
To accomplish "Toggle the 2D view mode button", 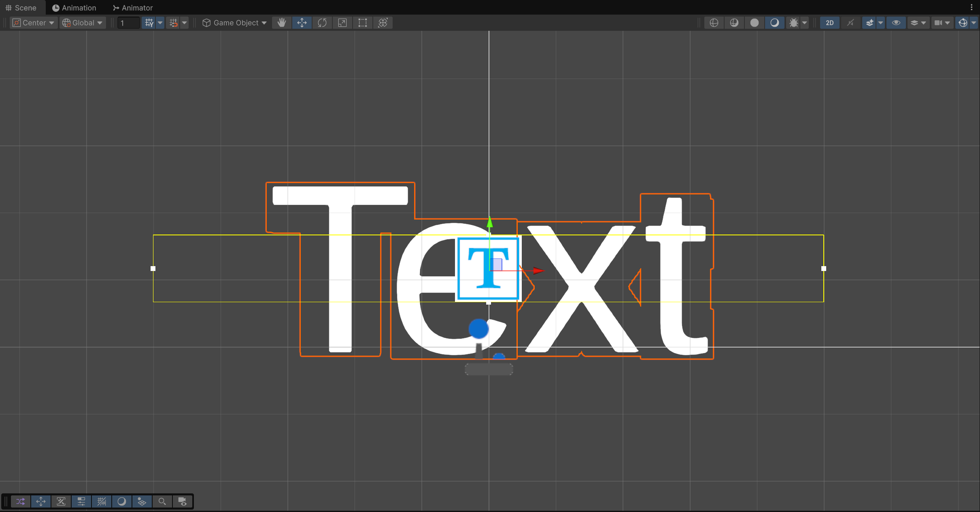I will pyautogui.click(x=829, y=23).
